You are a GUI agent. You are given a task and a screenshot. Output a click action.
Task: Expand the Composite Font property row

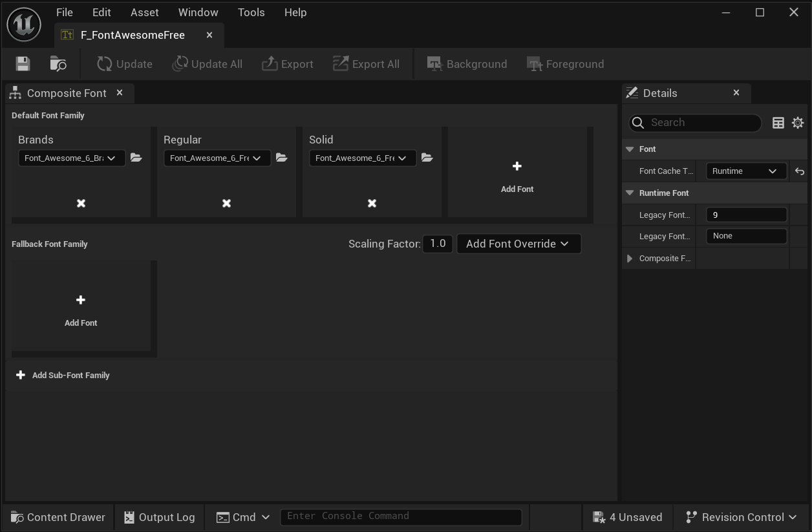630,259
